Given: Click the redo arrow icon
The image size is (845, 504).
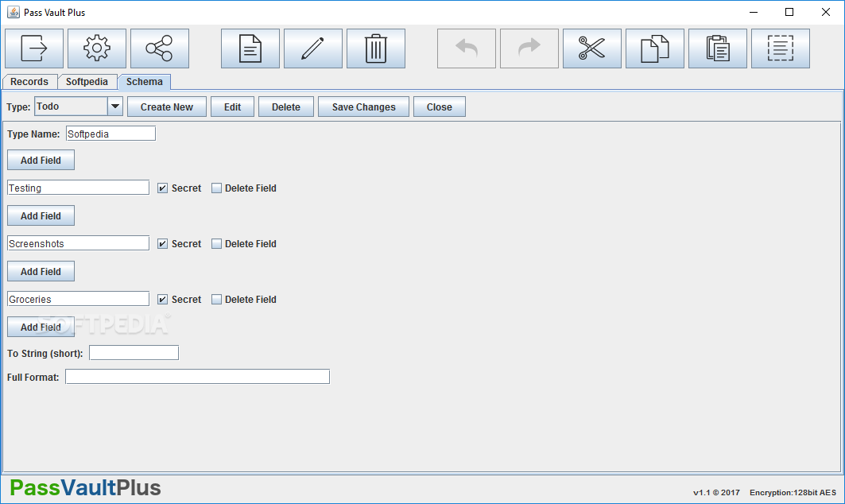Looking at the screenshot, I should (529, 48).
